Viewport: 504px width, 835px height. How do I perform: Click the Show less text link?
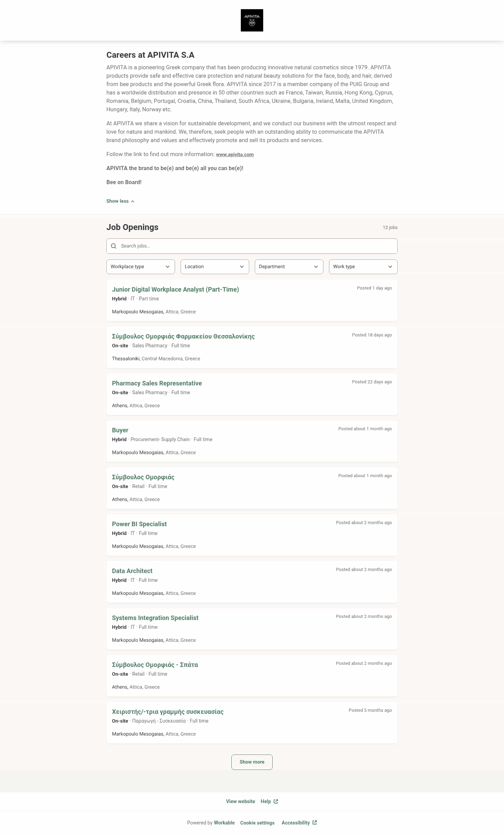tap(117, 201)
